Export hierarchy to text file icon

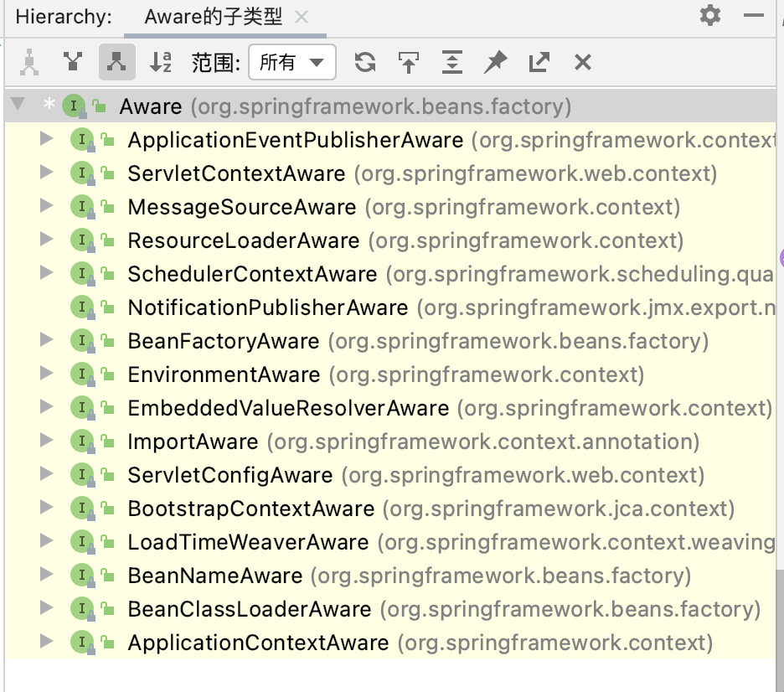tap(539, 63)
